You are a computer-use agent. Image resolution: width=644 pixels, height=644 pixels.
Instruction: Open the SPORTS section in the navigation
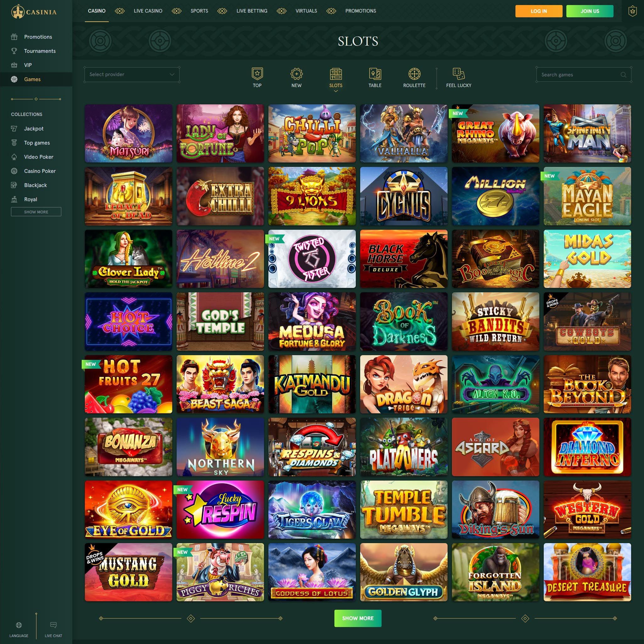point(199,11)
